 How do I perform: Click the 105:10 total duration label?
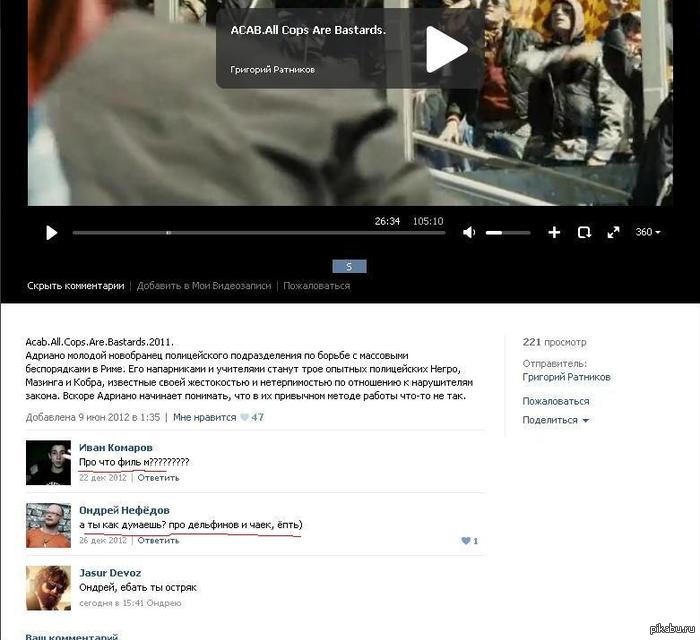428,221
